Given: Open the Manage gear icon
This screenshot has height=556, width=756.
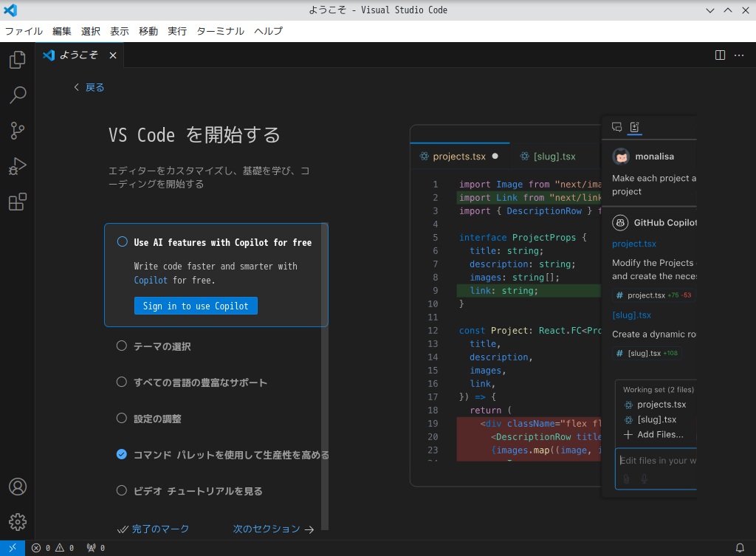Looking at the screenshot, I should coord(18,521).
